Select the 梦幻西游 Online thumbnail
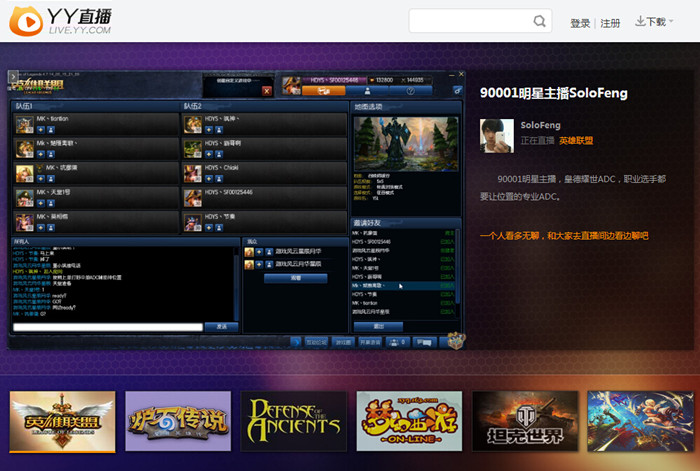Image resolution: width=700 pixels, height=471 pixels. (x=409, y=421)
